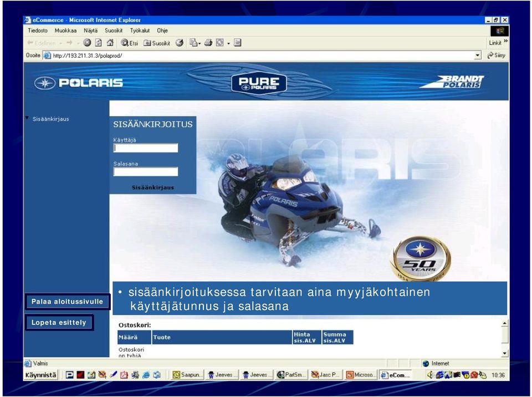Click the Internet zone globe in status bar

pos(426,363)
